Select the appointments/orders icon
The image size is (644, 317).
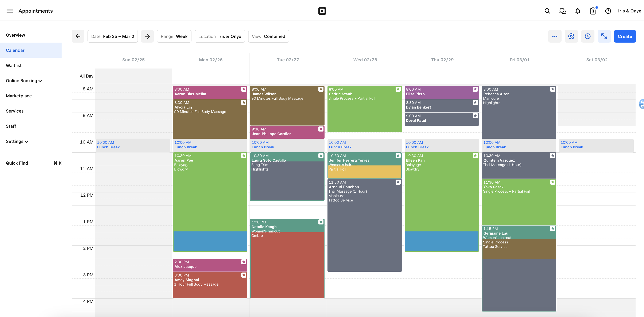593,11
